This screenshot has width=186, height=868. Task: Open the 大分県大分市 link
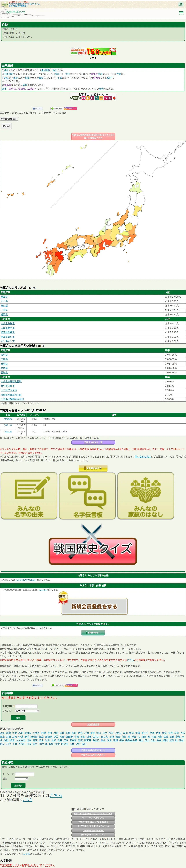8,341
